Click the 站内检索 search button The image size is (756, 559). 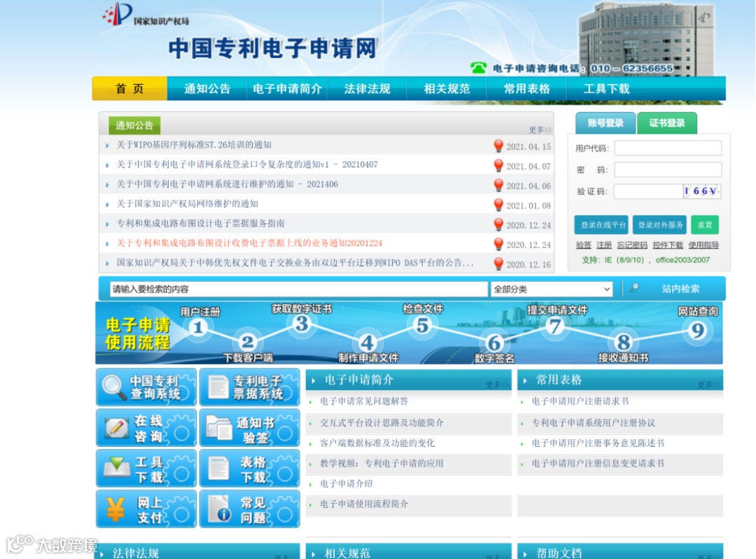pos(680,289)
